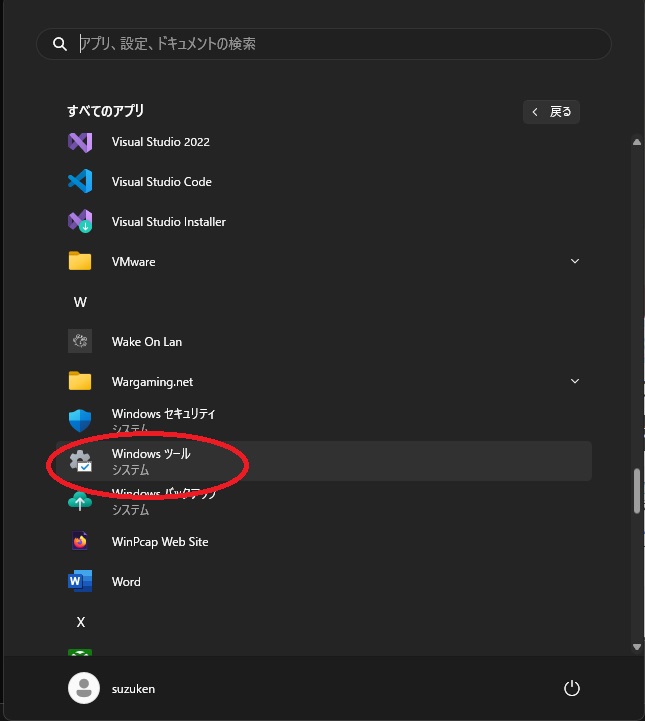Expand the VMware folder chevron

pos(575,261)
